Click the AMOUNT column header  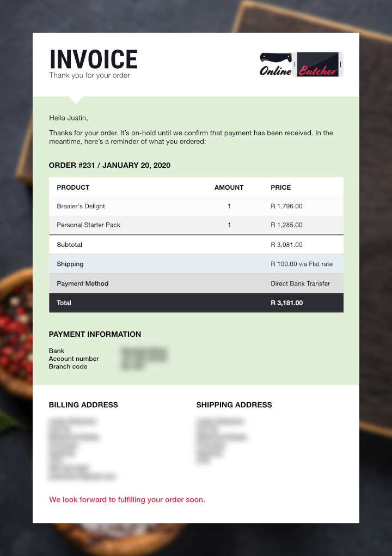point(229,188)
